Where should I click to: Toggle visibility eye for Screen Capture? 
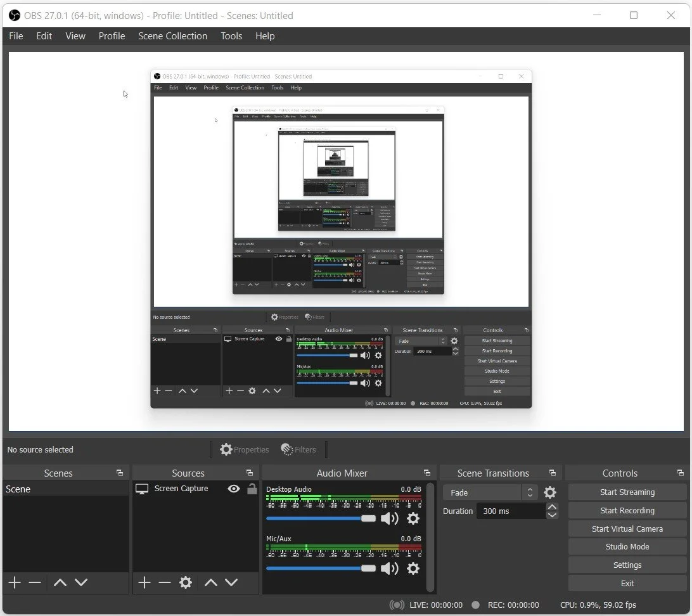pyautogui.click(x=234, y=489)
